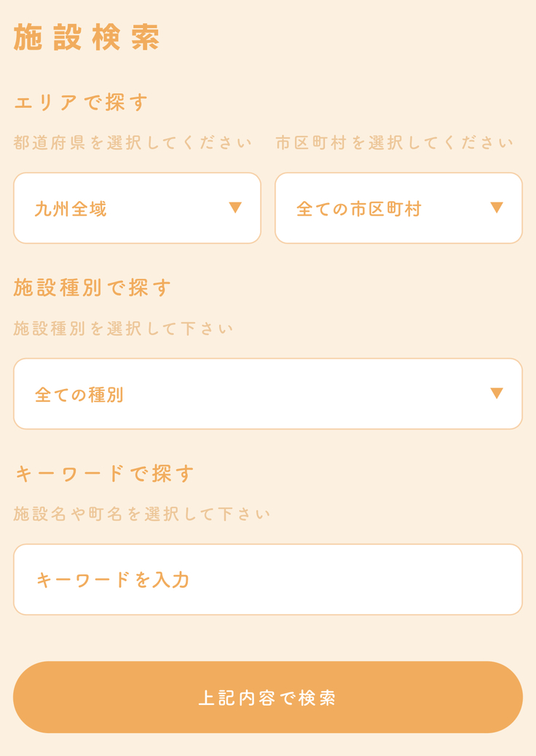The image size is (536, 756).
Task: Click the 都道府県を選択してください label
Action: click(133, 143)
